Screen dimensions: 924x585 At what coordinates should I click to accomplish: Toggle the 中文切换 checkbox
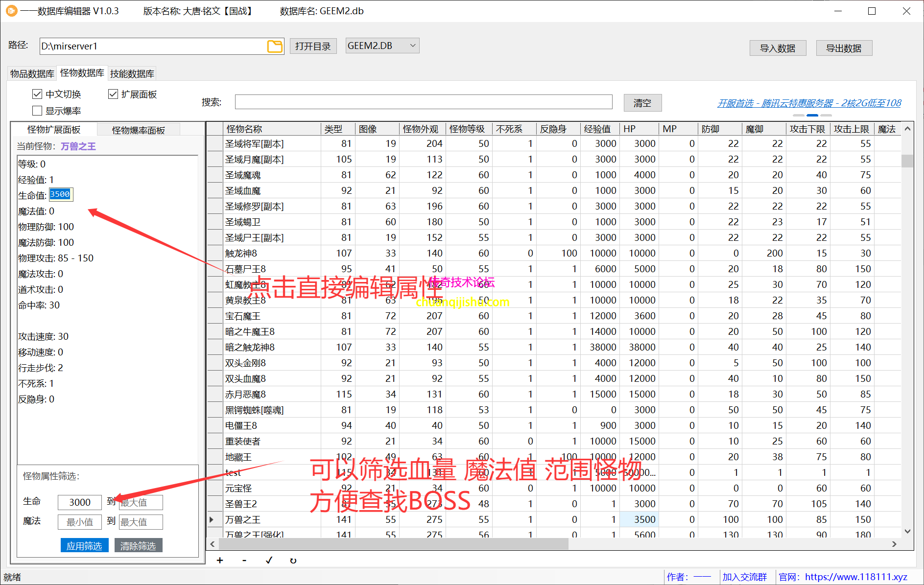click(x=37, y=94)
